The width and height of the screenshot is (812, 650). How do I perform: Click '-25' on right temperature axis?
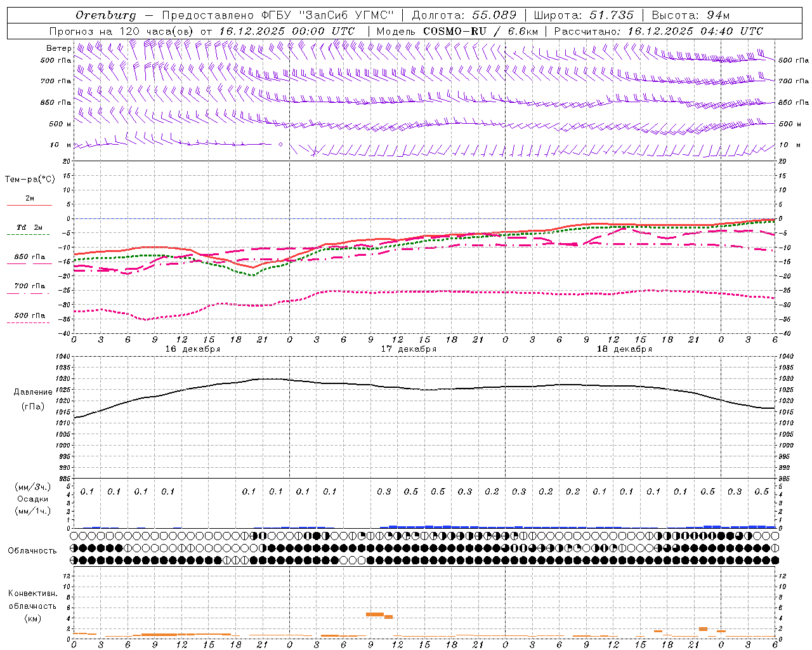(785, 291)
